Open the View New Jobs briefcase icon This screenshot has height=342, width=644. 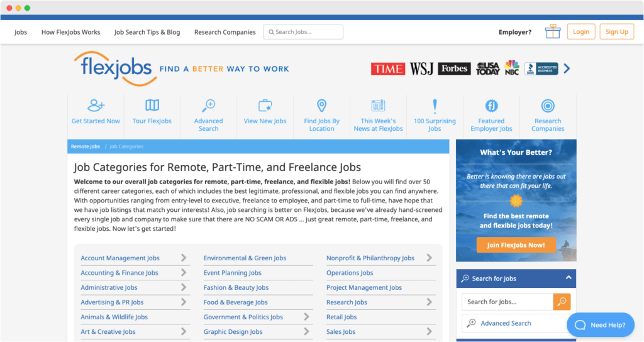coord(265,106)
